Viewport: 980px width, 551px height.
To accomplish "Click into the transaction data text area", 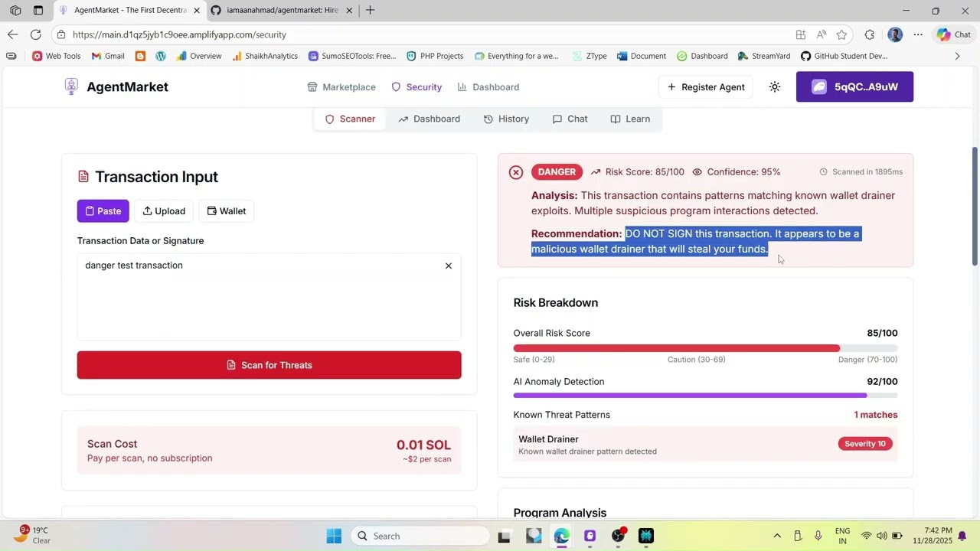I will tap(269, 297).
